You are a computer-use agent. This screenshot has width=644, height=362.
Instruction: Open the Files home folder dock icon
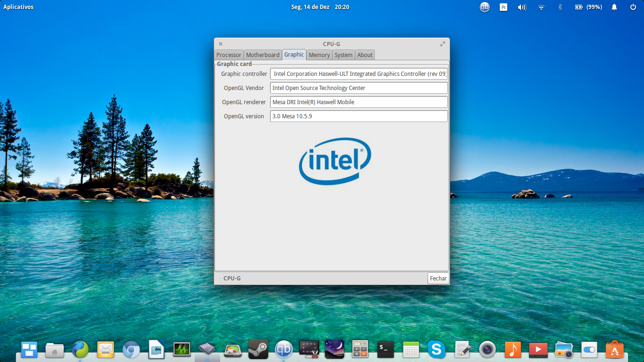pos(55,350)
